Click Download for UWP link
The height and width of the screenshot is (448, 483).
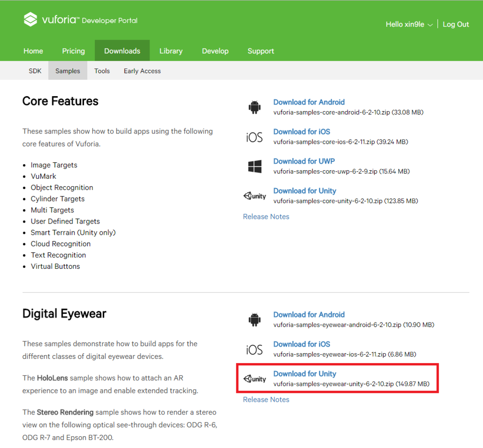(x=304, y=161)
